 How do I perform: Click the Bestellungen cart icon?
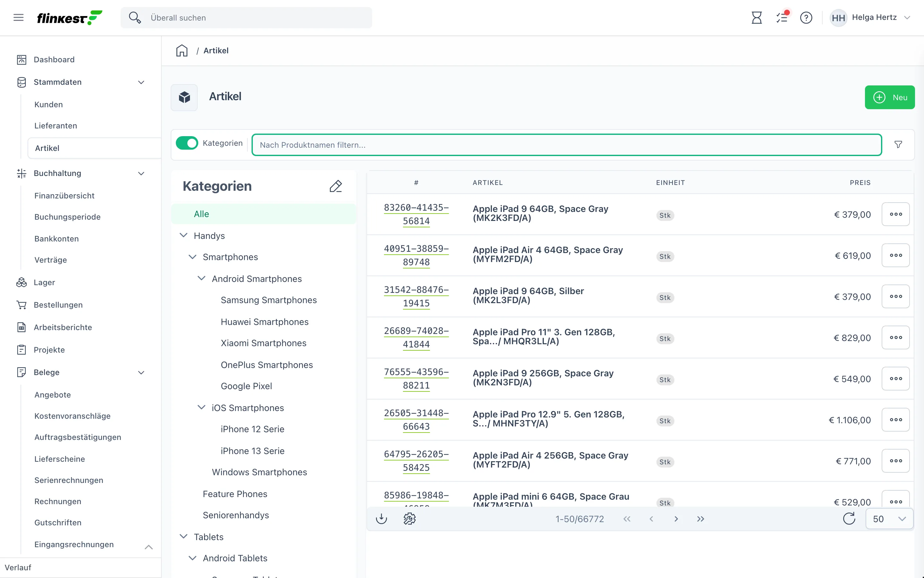click(x=21, y=305)
